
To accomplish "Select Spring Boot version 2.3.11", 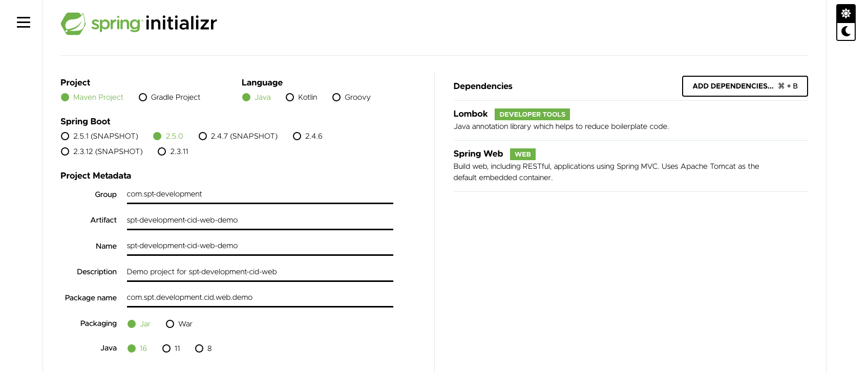I will point(173,151).
